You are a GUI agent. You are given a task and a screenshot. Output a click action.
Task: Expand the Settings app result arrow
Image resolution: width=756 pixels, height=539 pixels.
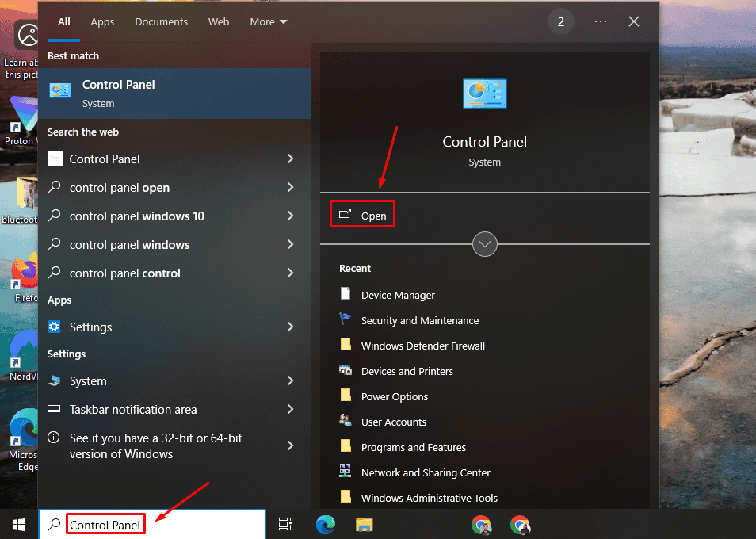[290, 327]
